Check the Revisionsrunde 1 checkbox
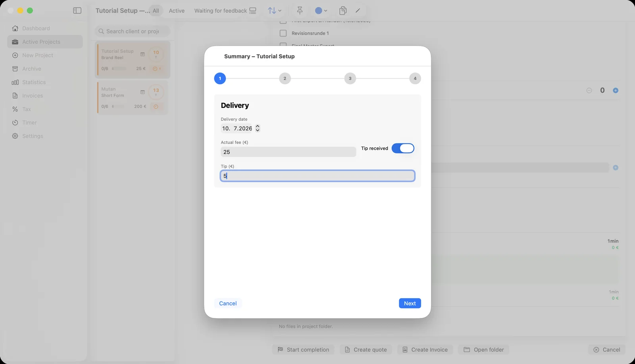Viewport: 635px width, 364px height. 283,33
